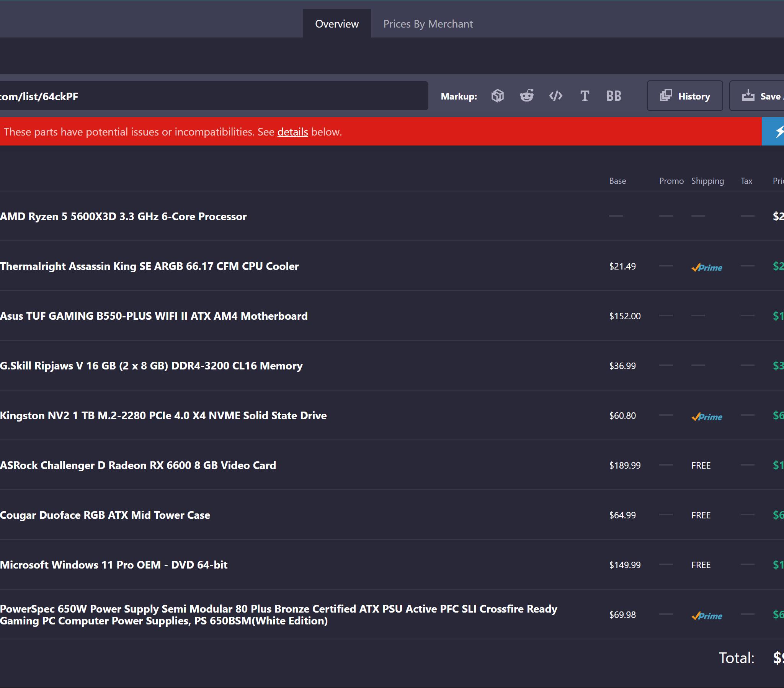Open Kingston NV2 1 TB SSD link
Screen dimensions: 784x688
163,415
